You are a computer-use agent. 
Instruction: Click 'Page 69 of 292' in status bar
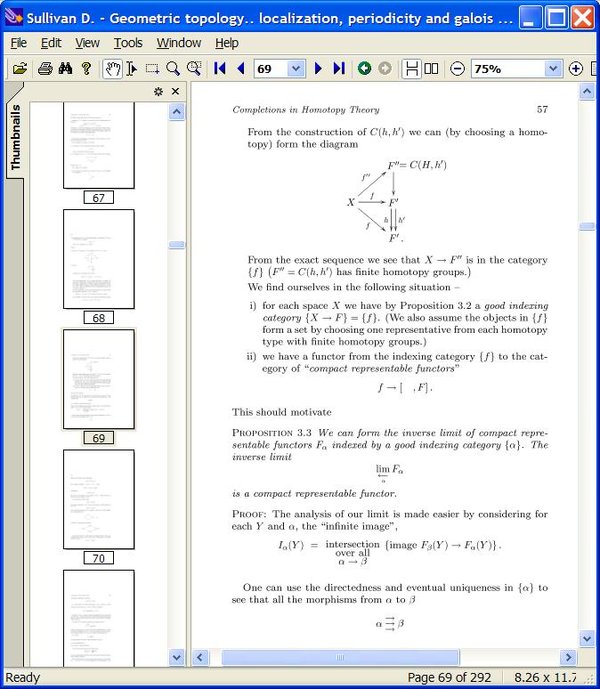[449, 678]
